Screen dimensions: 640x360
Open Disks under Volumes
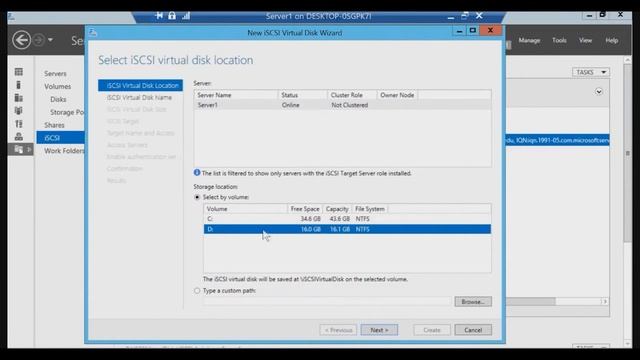click(x=58, y=99)
